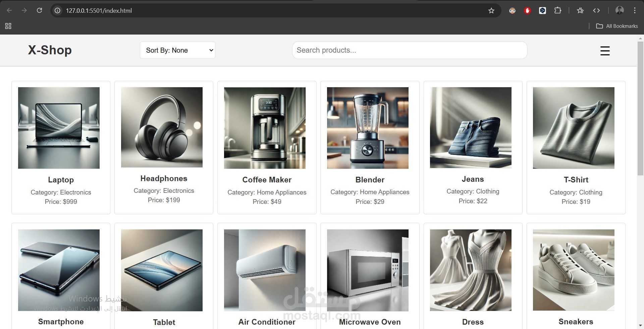Viewport: 644px width, 329px height.
Task: Click the Air Conditioner product title
Action: pyautogui.click(x=267, y=322)
